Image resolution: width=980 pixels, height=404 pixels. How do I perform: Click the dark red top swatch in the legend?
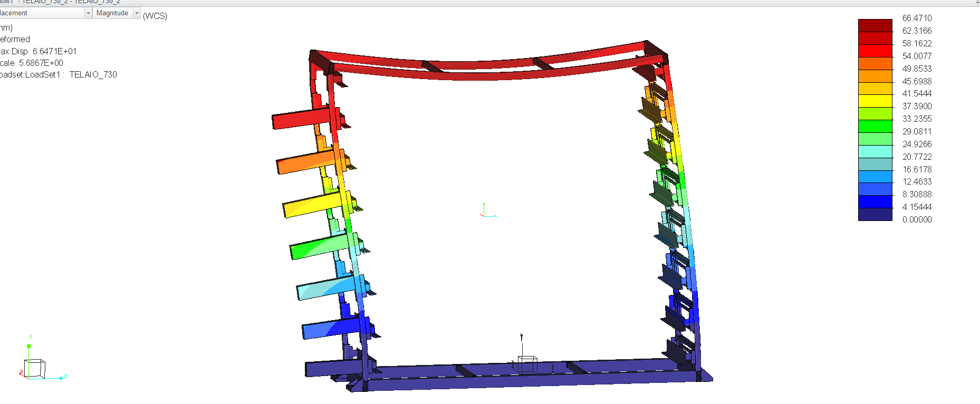pyautogui.click(x=875, y=25)
